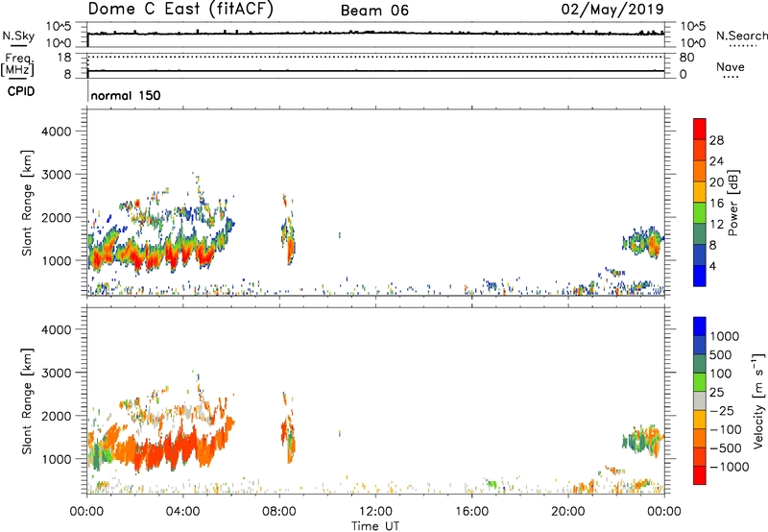768x532 pixels.
Task: Click the '20:00' time tick label
Action: (x=568, y=512)
